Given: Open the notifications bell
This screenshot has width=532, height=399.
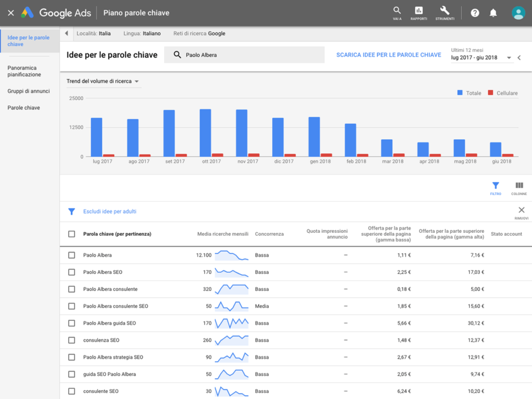Looking at the screenshot, I should click(493, 13).
